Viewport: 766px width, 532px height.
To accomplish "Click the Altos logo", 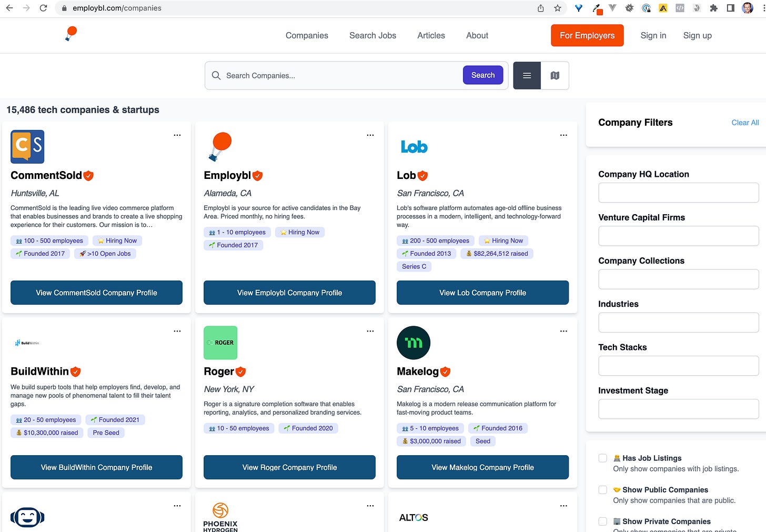I will [x=414, y=518].
